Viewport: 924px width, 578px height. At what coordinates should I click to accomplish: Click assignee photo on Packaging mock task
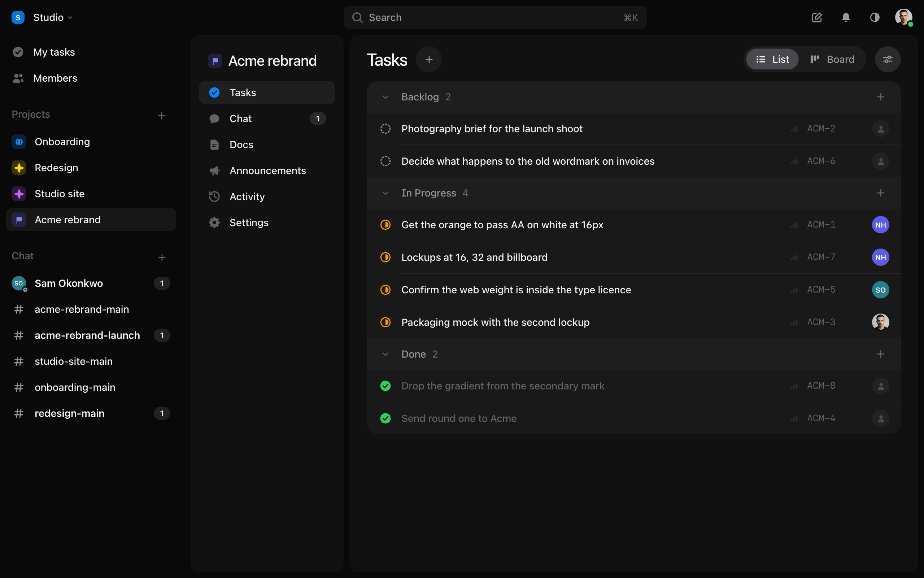[880, 322]
